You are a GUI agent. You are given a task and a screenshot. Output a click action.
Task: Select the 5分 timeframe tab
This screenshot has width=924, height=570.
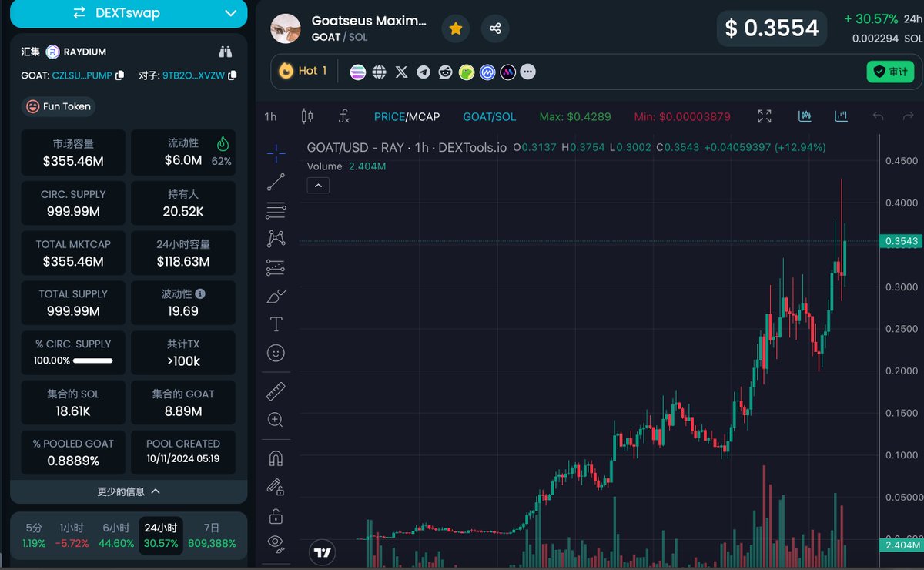click(34, 535)
